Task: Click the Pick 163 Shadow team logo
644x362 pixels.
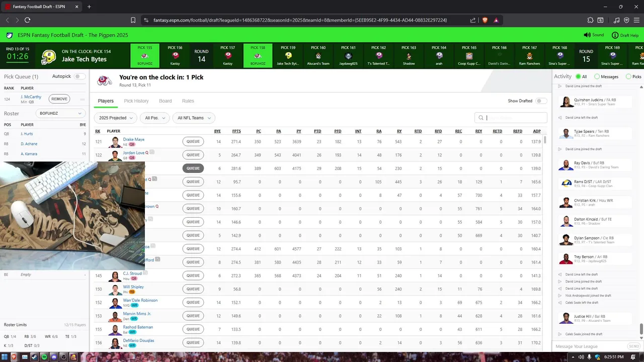Action: point(409,56)
